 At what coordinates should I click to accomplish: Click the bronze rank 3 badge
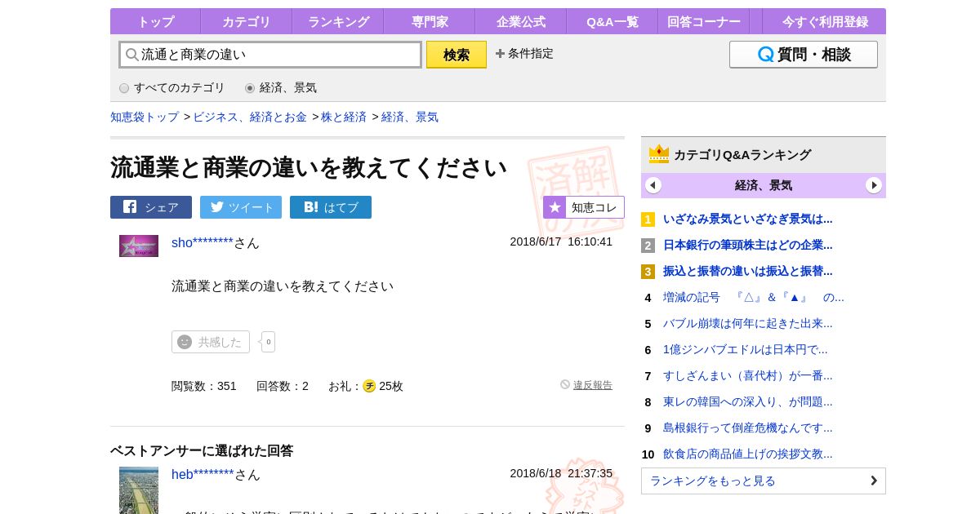click(648, 272)
